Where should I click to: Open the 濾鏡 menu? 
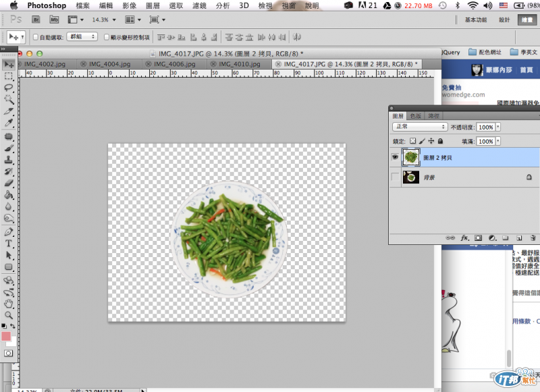coord(199,5)
